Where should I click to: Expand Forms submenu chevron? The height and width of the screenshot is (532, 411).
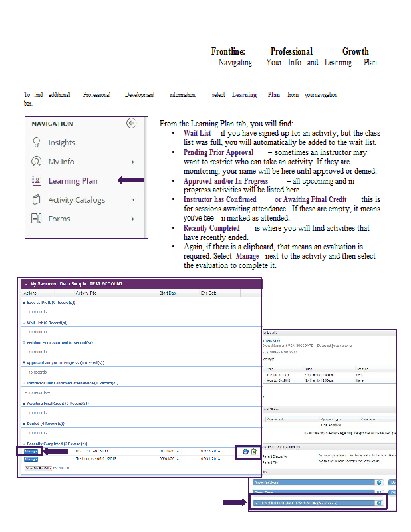[x=133, y=219]
